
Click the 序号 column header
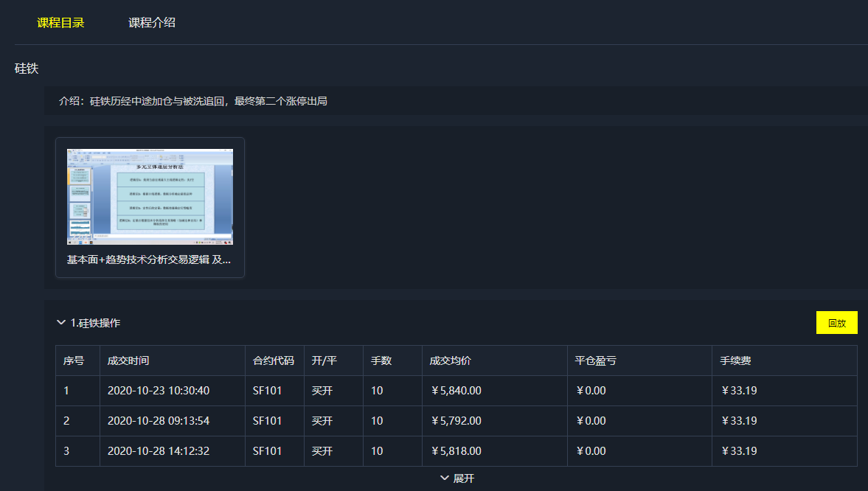(74, 361)
